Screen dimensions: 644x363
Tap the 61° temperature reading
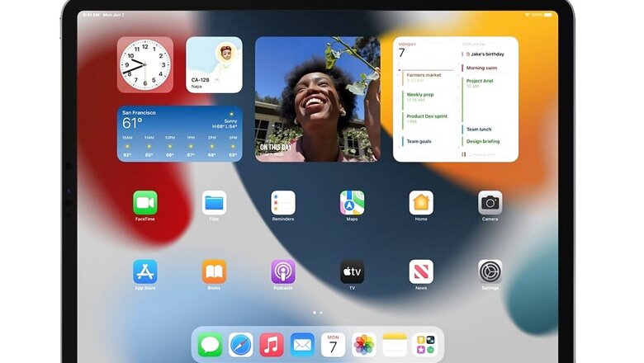point(132,123)
